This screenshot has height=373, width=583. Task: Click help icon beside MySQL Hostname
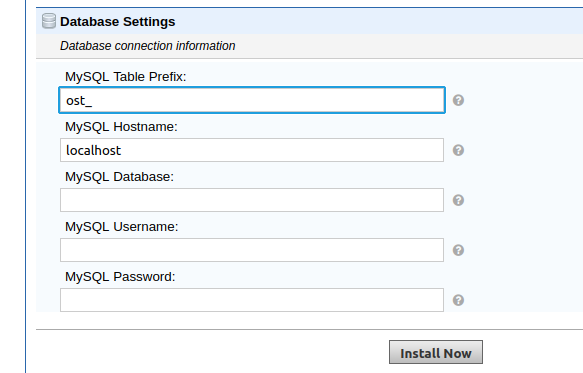tap(458, 150)
